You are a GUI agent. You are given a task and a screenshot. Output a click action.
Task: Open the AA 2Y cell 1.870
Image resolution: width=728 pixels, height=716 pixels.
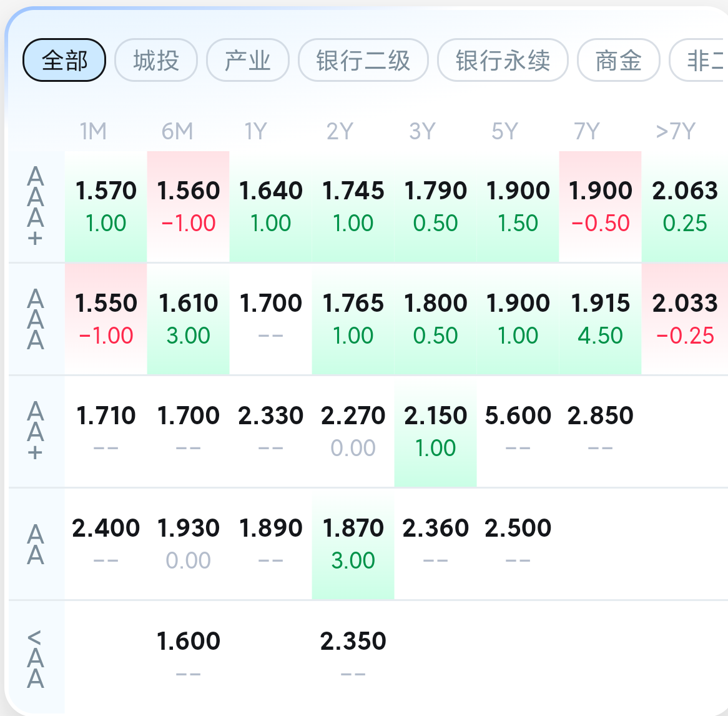point(353,544)
